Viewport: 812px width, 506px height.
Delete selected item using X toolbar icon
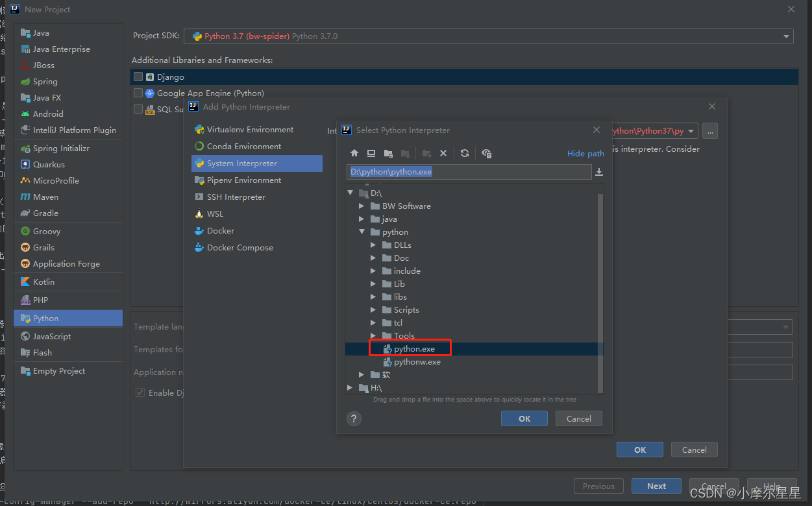443,153
